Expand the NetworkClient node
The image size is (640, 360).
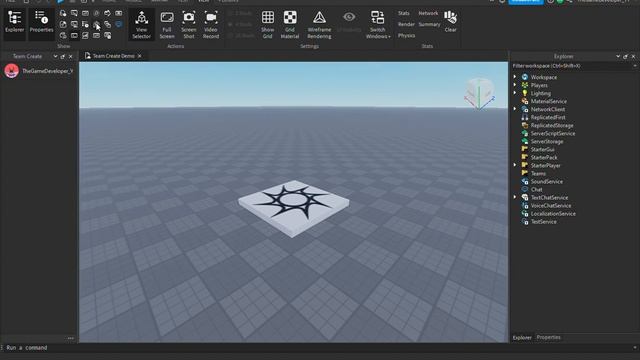tap(515, 109)
